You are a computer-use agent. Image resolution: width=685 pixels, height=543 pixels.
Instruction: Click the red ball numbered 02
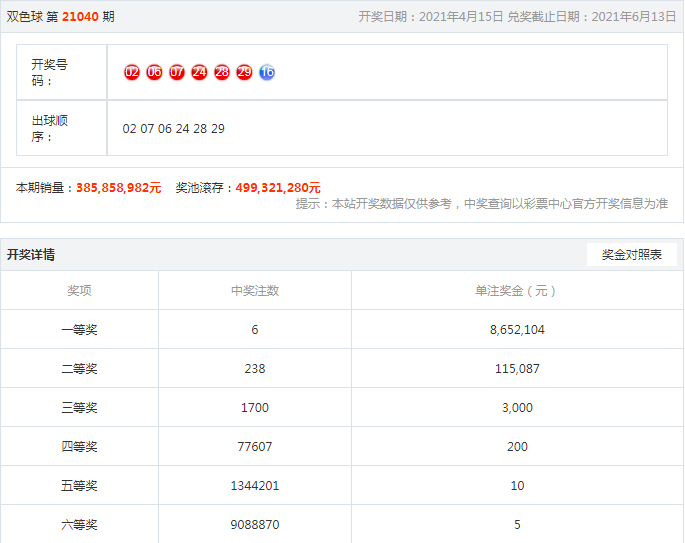132,72
